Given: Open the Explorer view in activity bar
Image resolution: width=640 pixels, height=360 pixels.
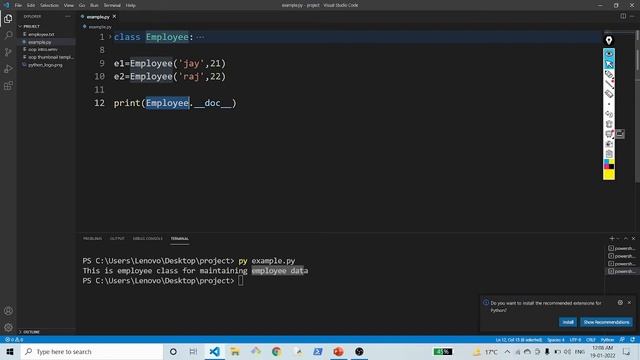Looking at the screenshot, I should pos(8,19).
